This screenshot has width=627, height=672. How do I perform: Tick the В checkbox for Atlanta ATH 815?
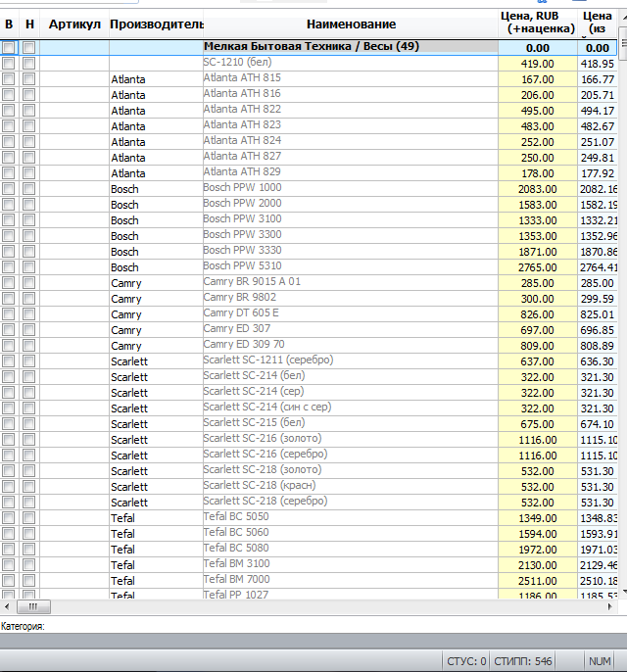click(8, 79)
